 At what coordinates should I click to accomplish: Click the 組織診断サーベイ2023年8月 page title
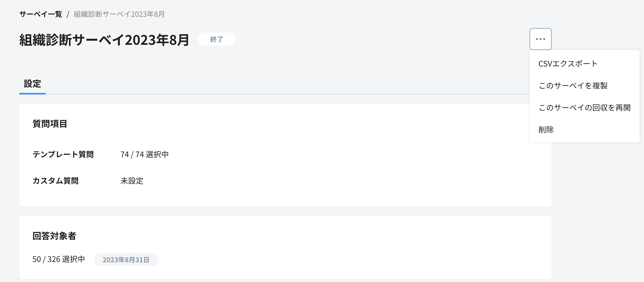[x=104, y=40]
